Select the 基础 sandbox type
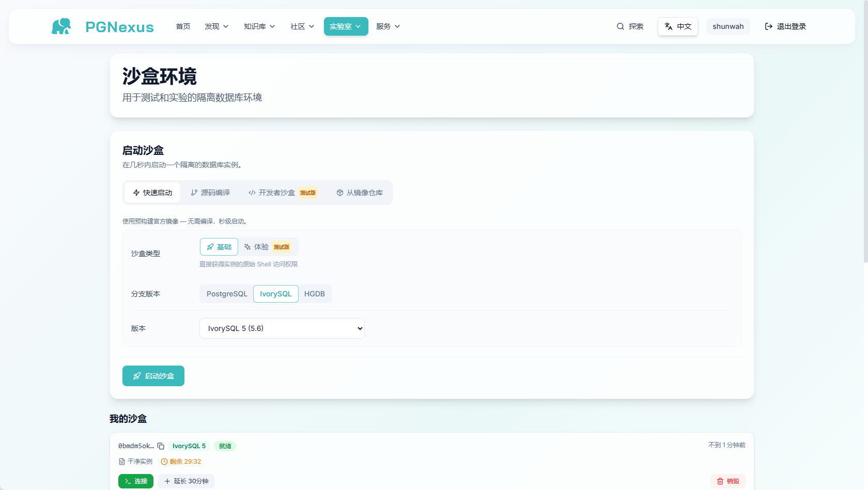The width and height of the screenshot is (868, 490). (x=219, y=247)
